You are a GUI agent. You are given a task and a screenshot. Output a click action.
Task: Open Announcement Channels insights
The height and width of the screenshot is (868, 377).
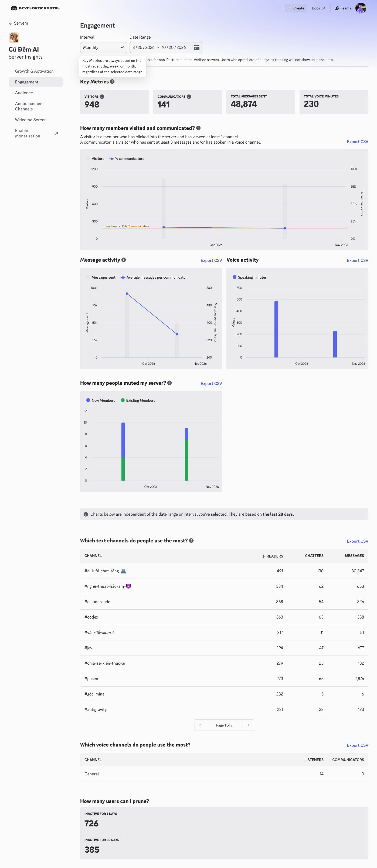coord(36,106)
